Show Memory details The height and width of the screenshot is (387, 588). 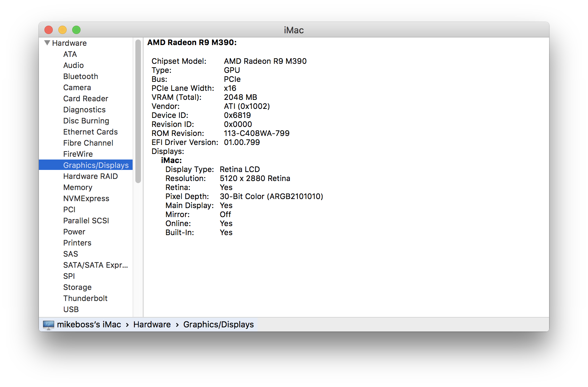[x=78, y=187]
